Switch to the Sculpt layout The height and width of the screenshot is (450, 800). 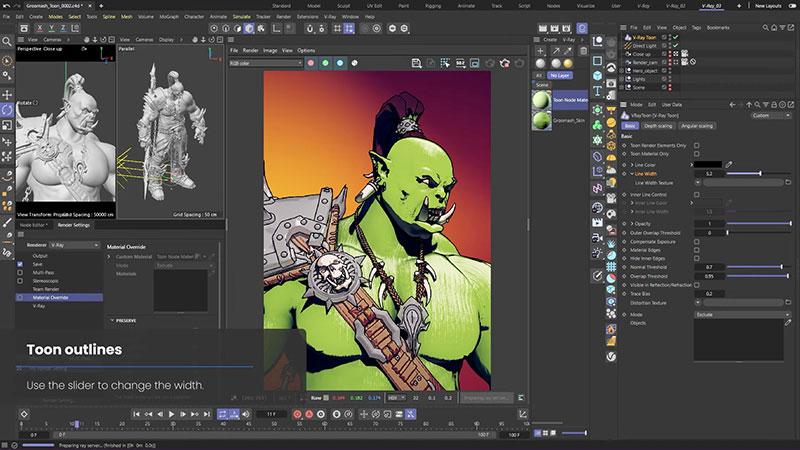(x=343, y=6)
